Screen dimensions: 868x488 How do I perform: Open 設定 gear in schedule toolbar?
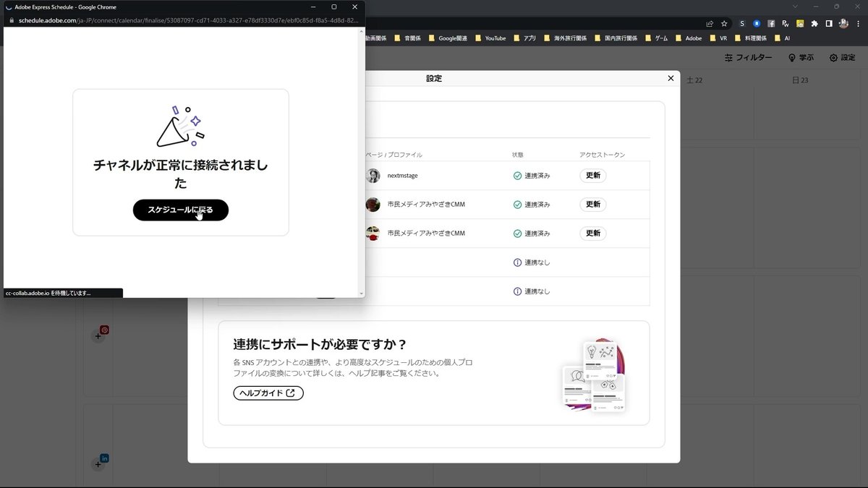click(x=842, y=58)
